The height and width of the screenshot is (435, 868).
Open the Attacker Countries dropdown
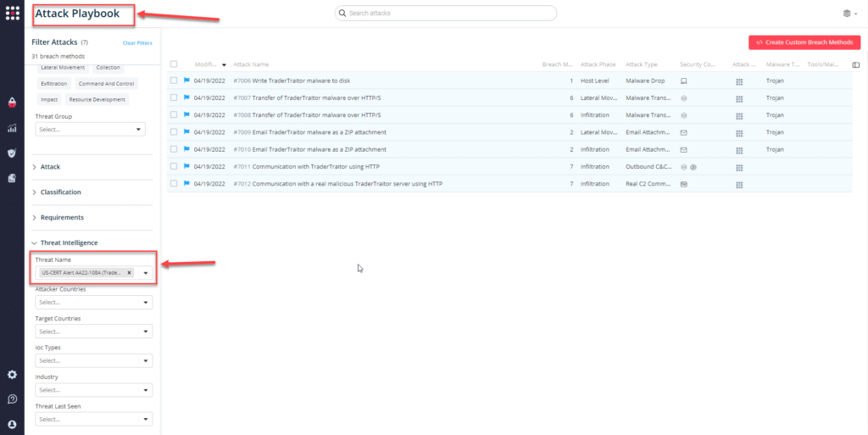(x=93, y=303)
